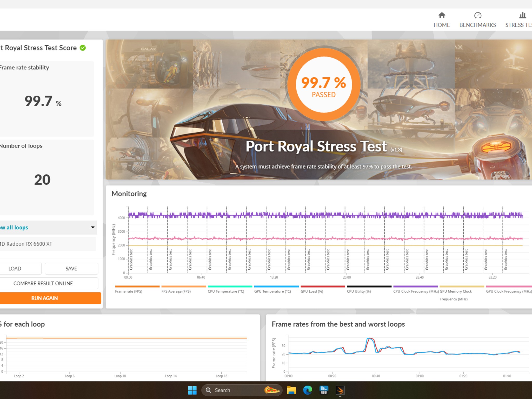Toggle the GPU Load color legend
532x399 pixels.
pyautogui.click(x=323, y=287)
